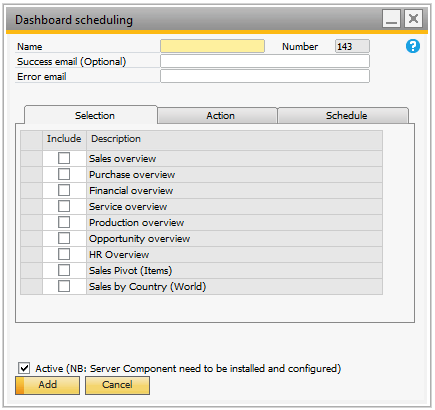Tick Include for Sales by Country (World)
The image size is (435, 410).
point(64,286)
